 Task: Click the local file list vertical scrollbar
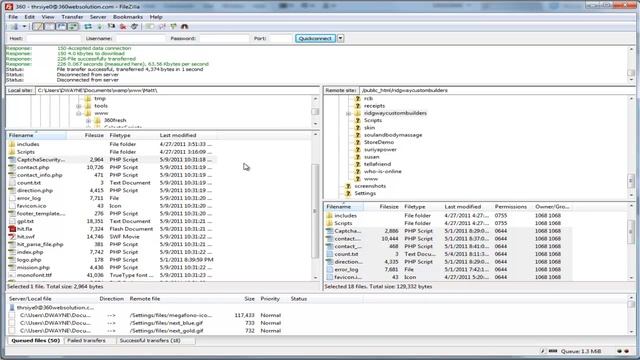pos(315,210)
